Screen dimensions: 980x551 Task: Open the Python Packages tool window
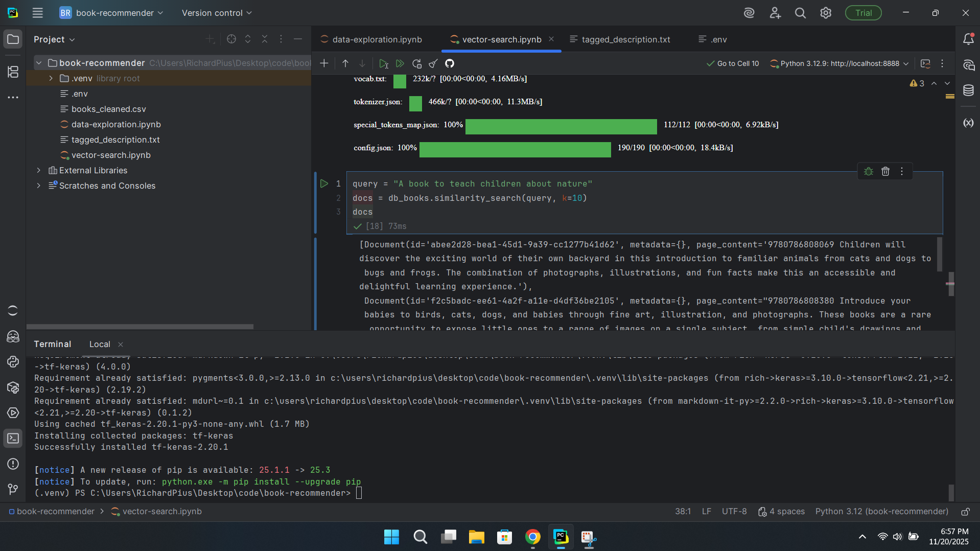coord(13,387)
